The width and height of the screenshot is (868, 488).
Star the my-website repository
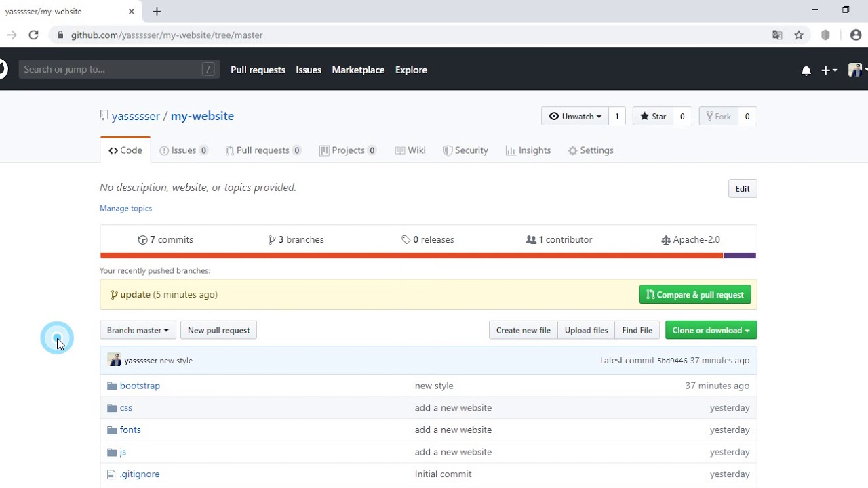pyautogui.click(x=653, y=117)
